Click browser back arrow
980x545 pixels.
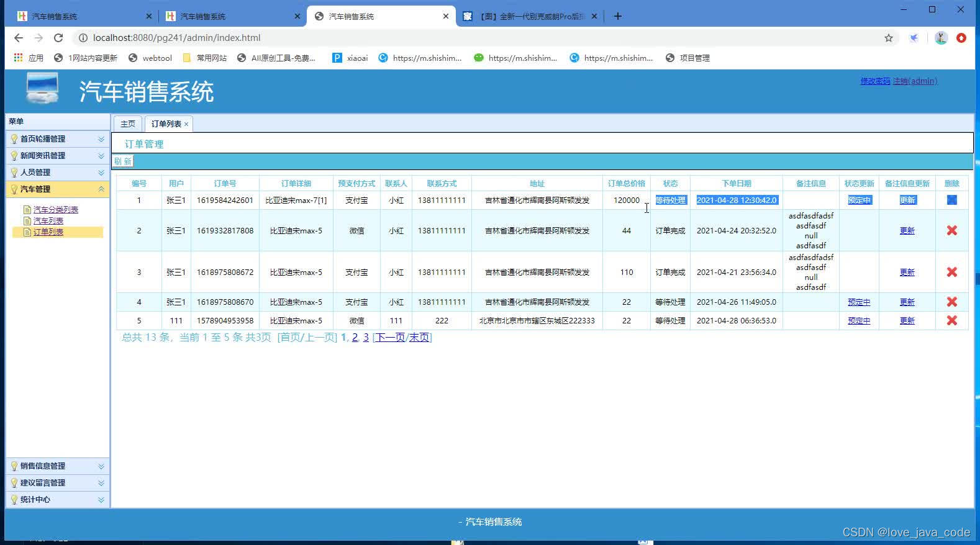19,38
